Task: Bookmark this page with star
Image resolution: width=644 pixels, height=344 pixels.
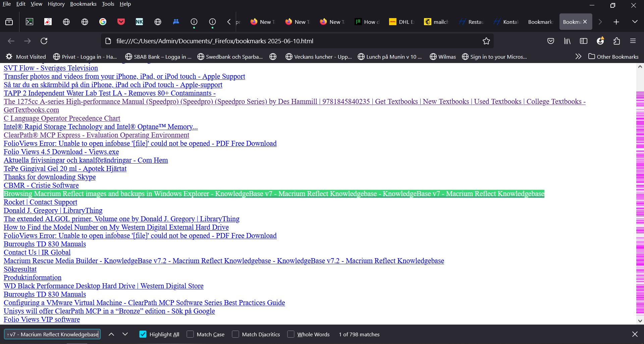Action: click(x=486, y=41)
